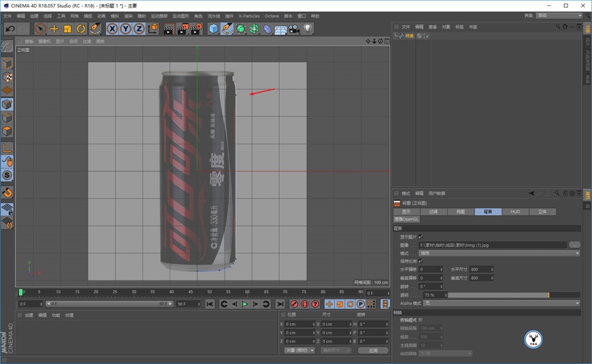Toggle record Position keys button
Viewport: 592px width, 364px height.
point(329,304)
